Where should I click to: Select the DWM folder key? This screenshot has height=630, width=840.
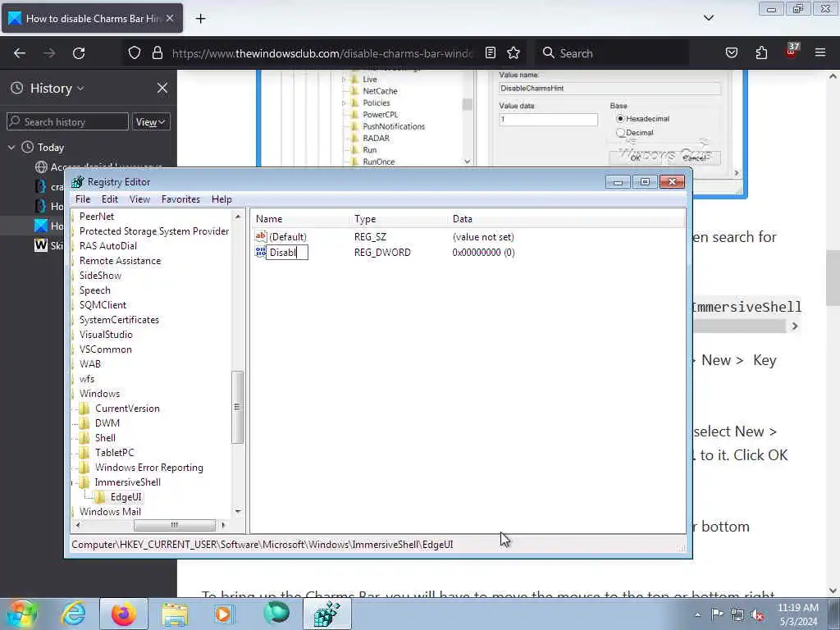coord(107,423)
